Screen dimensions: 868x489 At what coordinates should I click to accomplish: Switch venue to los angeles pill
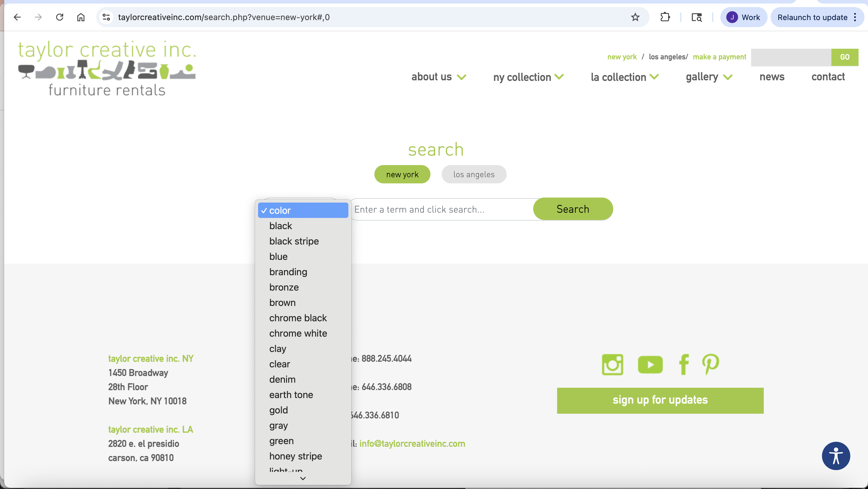pyautogui.click(x=474, y=174)
